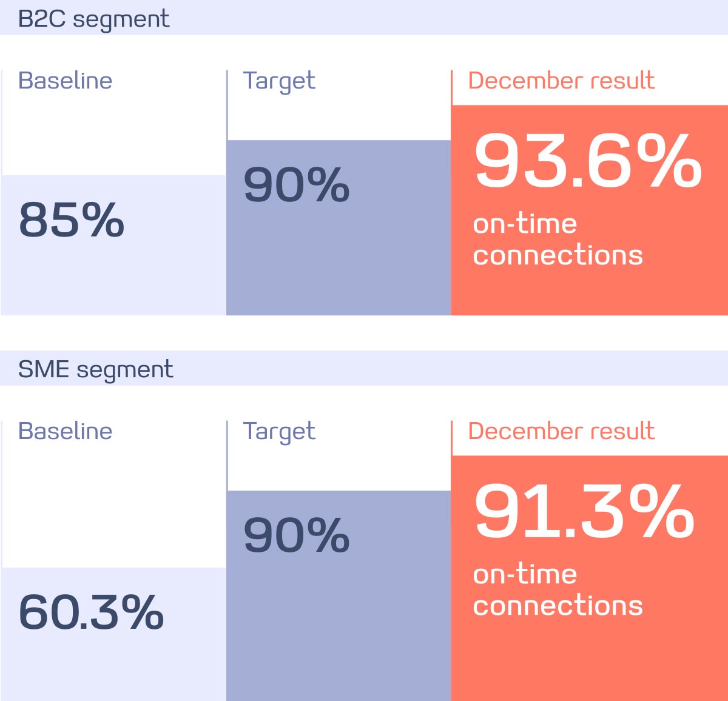This screenshot has height=701, width=728.
Task: Select the Baseline label in the B2C section
Action: [x=66, y=81]
